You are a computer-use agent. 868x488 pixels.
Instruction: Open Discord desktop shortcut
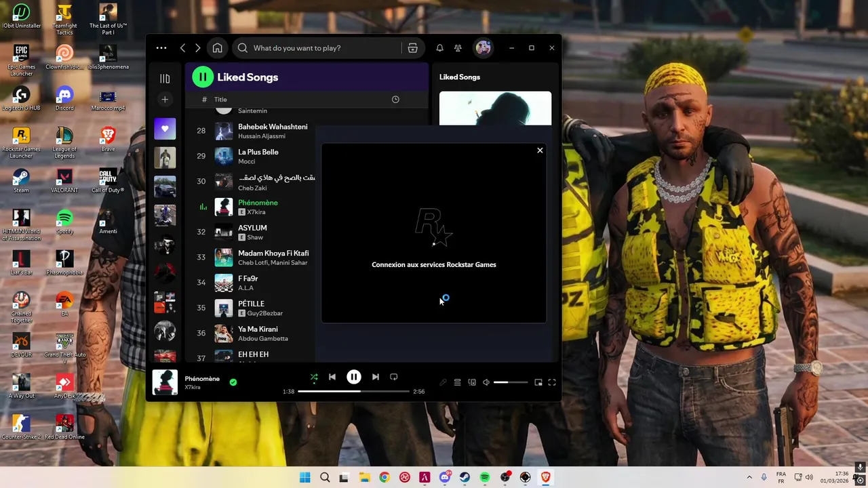click(x=64, y=98)
